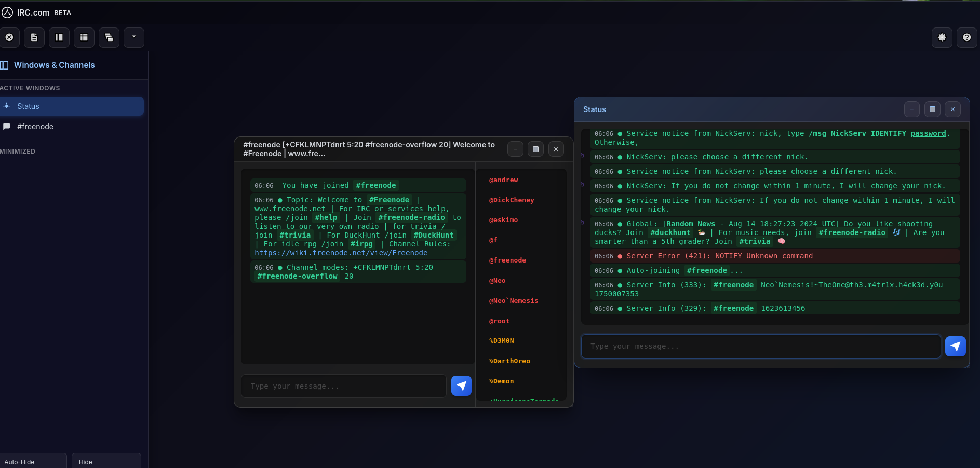This screenshot has width=980, height=468.
Task: Click the #freenode-radio channel link in topic
Action: (411, 217)
